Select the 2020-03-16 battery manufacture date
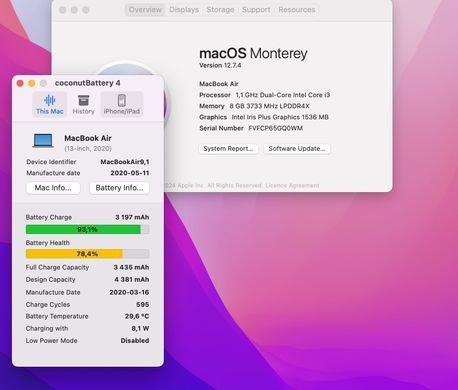Screen dimensions: 458x390 click(129, 292)
